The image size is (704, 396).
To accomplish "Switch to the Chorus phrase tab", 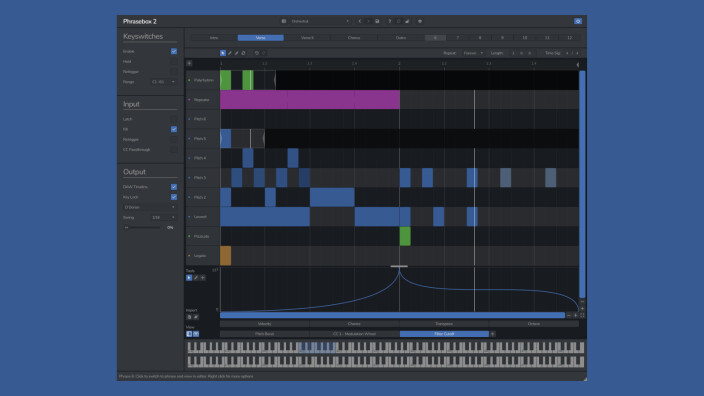I will [x=354, y=38].
